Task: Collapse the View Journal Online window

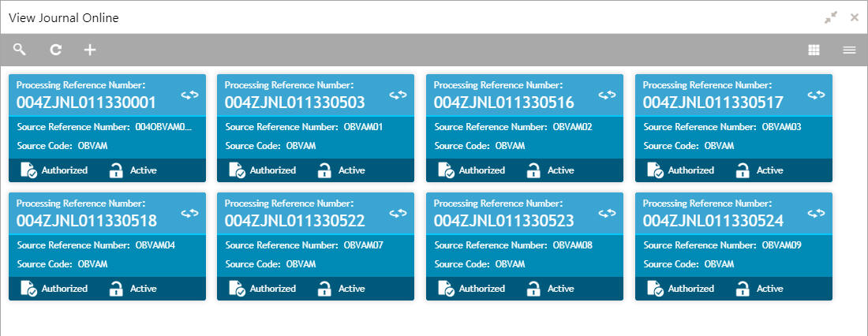Action: (831, 17)
